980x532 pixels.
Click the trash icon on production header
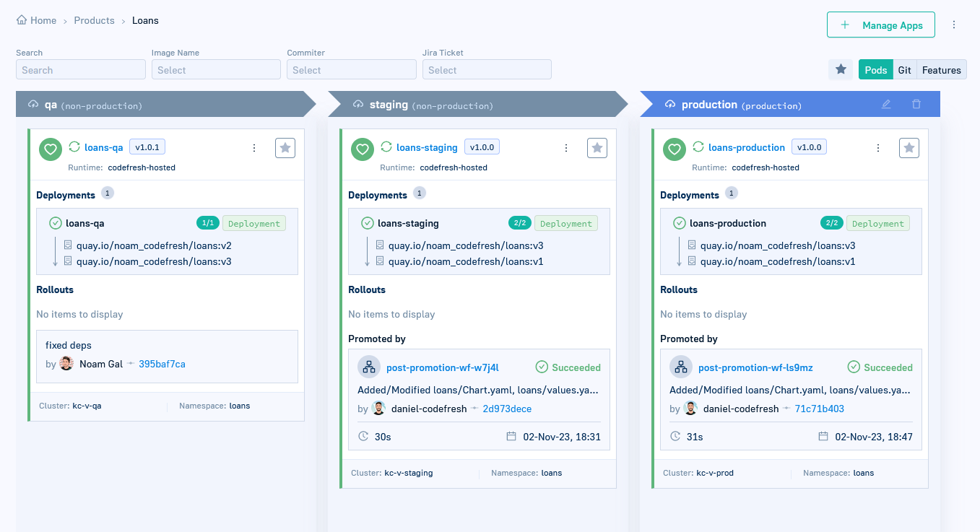[x=916, y=104]
